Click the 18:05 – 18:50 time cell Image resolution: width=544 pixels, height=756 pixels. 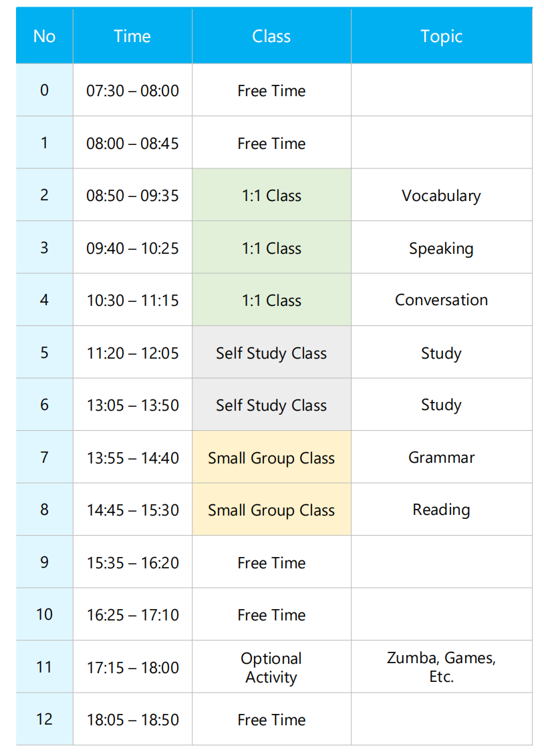pyautogui.click(x=132, y=719)
